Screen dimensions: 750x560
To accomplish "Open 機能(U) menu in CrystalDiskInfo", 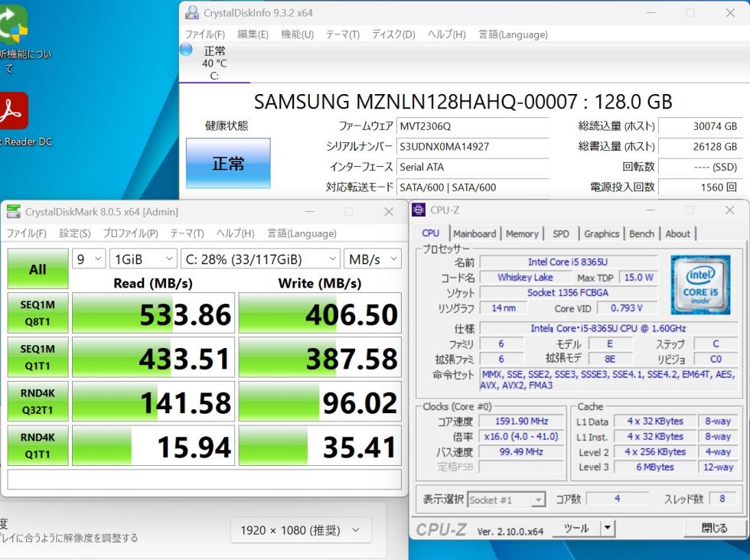I will click(297, 34).
